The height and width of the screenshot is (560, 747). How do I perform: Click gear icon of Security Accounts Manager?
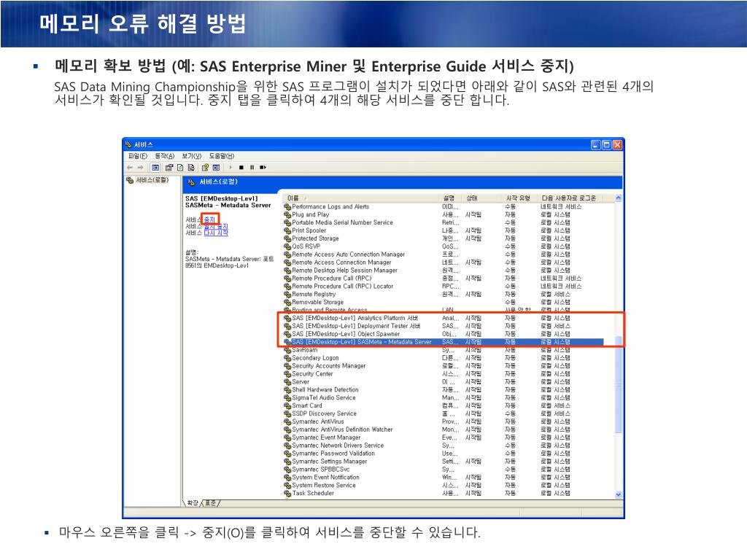287,366
